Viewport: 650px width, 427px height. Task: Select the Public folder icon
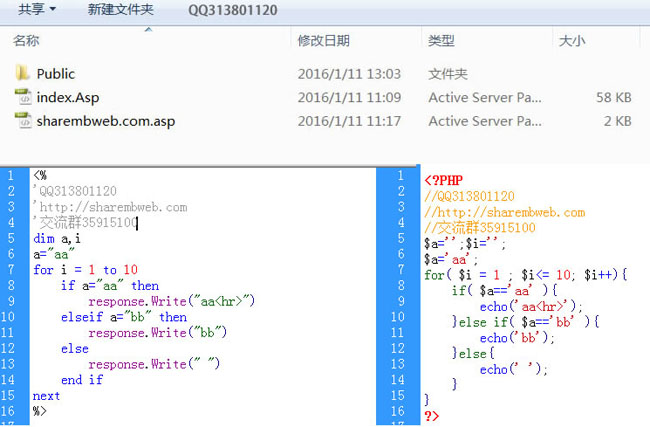(x=23, y=73)
